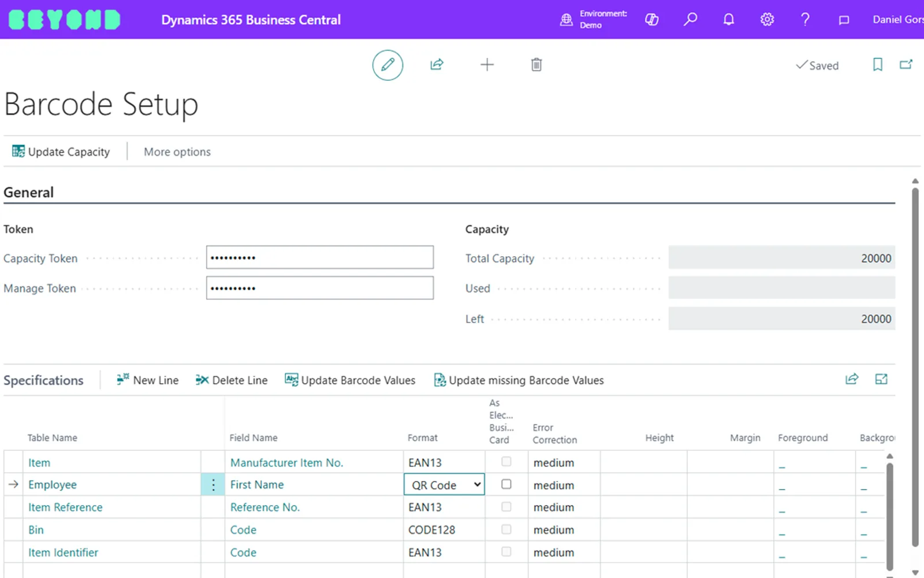Click the help question mark icon

point(805,20)
